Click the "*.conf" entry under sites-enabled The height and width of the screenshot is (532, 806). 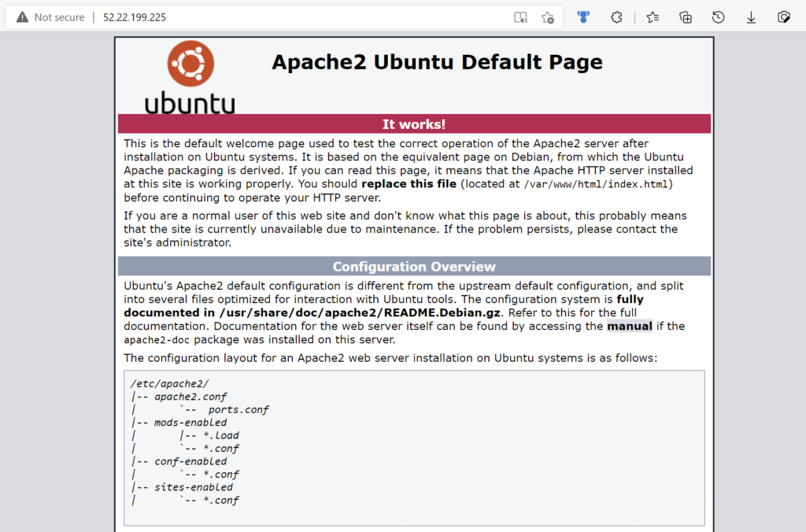point(221,501)
